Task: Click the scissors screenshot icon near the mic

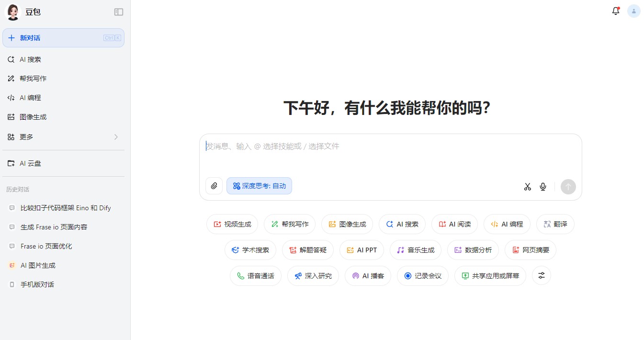Action: (x=527, y=187)
